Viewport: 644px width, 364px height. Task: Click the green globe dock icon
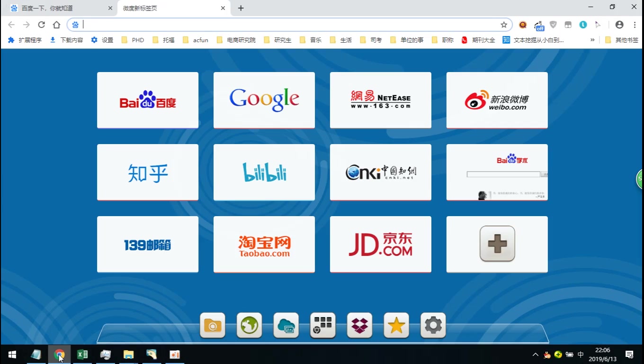point(250,325)
